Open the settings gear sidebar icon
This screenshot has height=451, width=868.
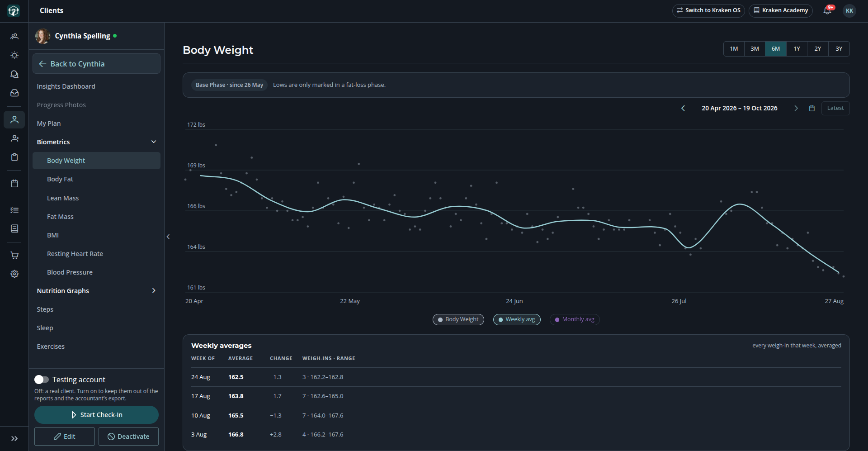[x=14, y=274]
